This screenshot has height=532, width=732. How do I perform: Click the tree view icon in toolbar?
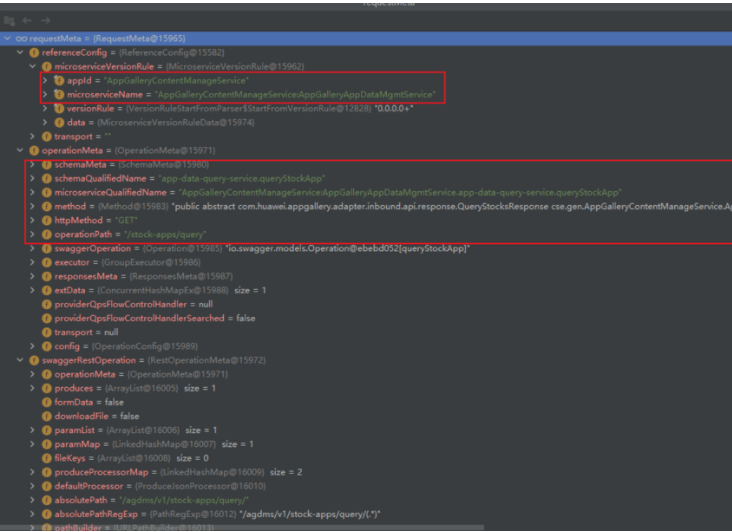tap(9, 21)
